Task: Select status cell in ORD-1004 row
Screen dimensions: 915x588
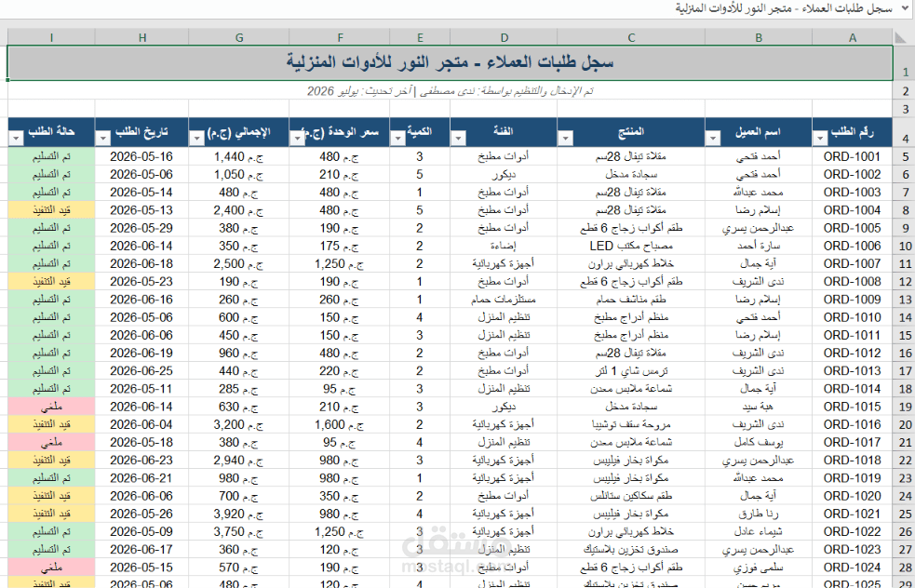Action: [51, 210]
